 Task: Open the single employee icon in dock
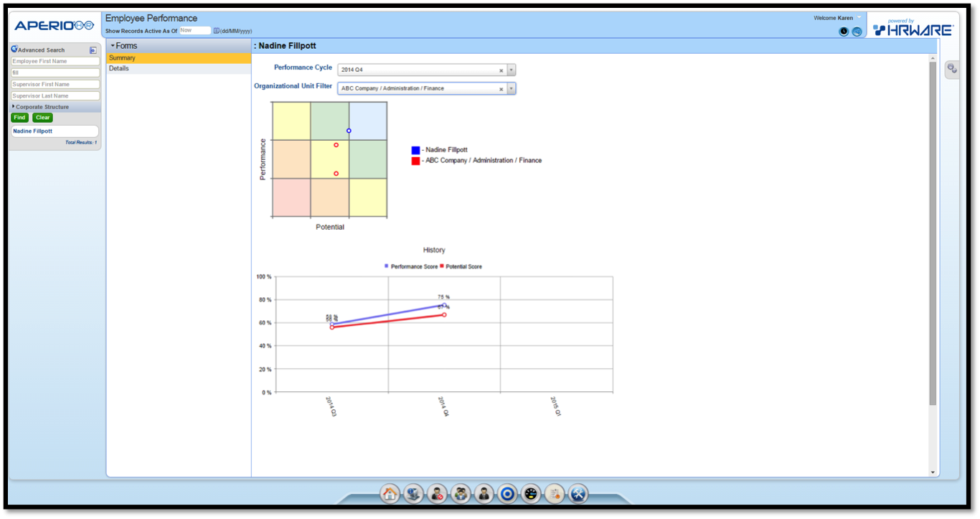(484, 494)
